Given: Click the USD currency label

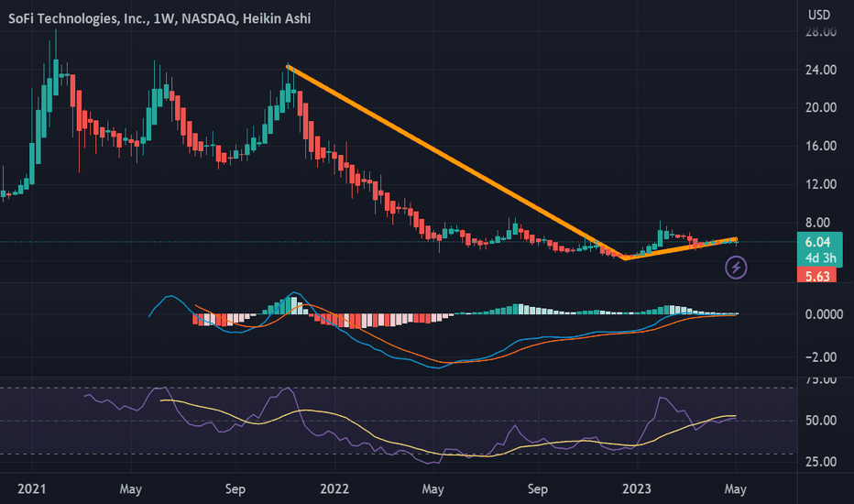Looking at the screenshot, I should point(819,16).
